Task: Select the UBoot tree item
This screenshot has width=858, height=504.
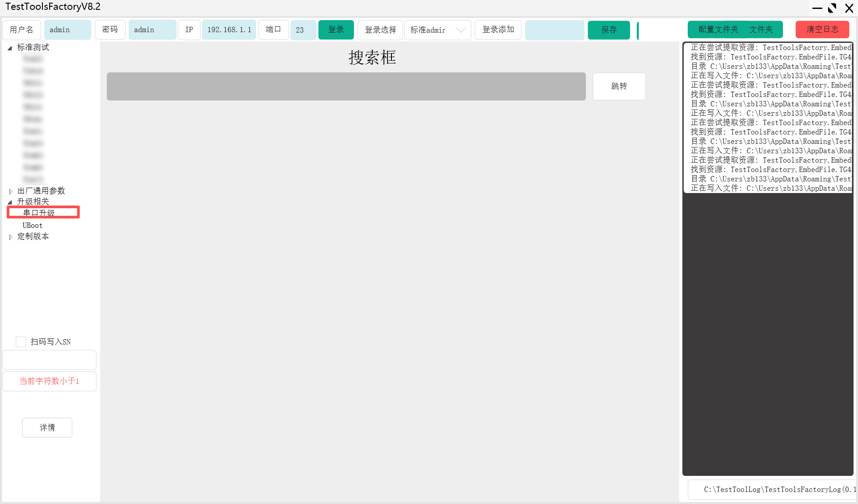Action: tap(33, 225)
